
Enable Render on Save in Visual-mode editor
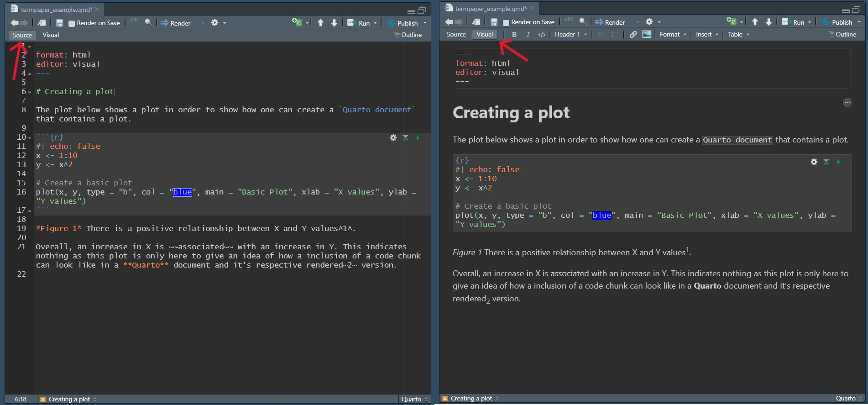(506, 22)
